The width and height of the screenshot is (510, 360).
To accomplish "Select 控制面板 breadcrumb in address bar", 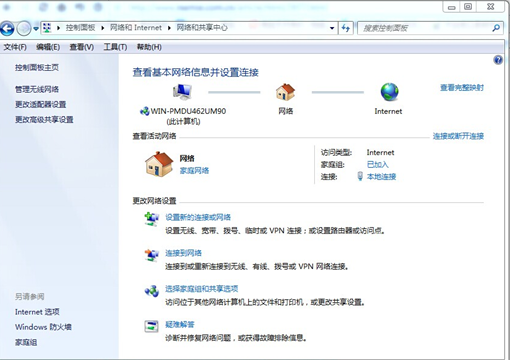I will pos(80,28).
